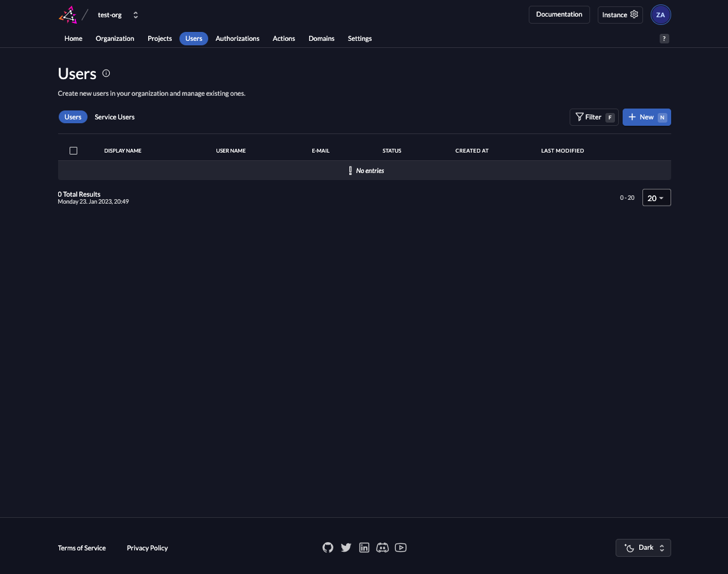Image resolution: width=728 pixels, height=574 pixels.
Task: Click the 0 Total Results text
Action: point(79,194)
